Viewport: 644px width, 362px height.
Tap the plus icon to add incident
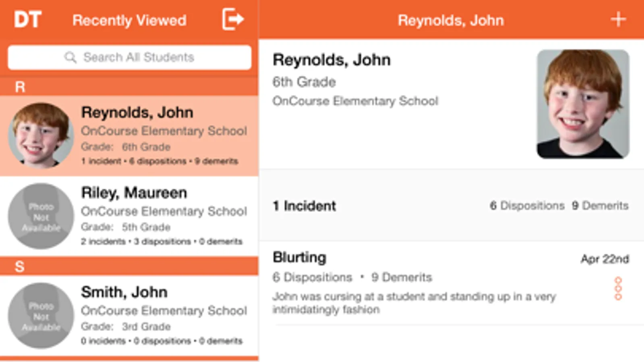pyautogui.click(x=618, y=19)
